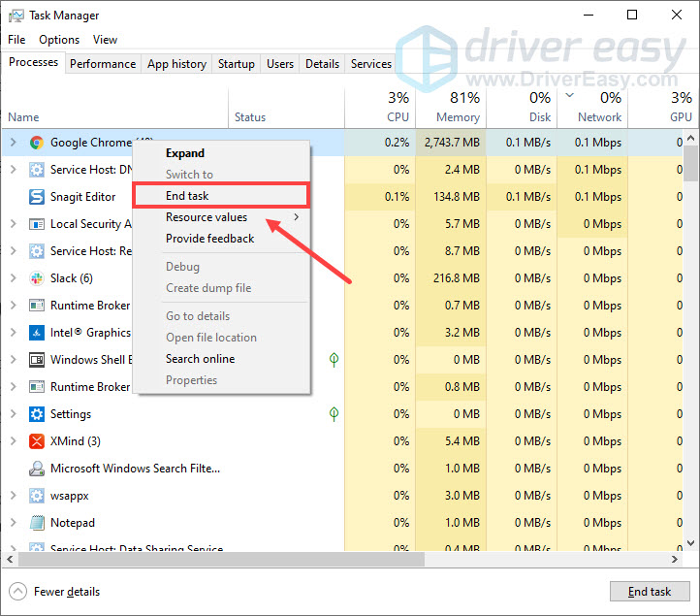Expand the XMind (3) process group
Viewport: 700px width, 616px height.
pyautogui.click(x=13, y=441)
